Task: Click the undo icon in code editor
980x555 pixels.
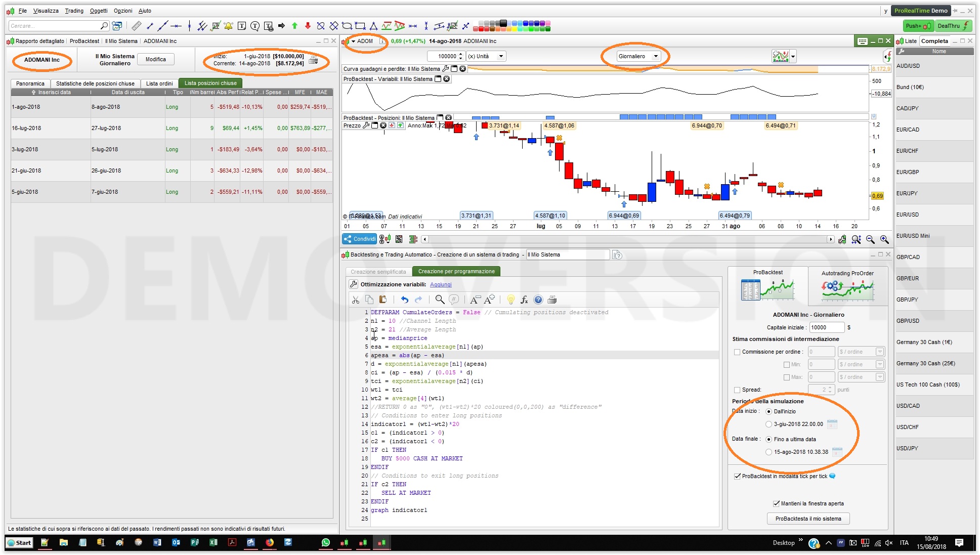Action: coord(404,300)
